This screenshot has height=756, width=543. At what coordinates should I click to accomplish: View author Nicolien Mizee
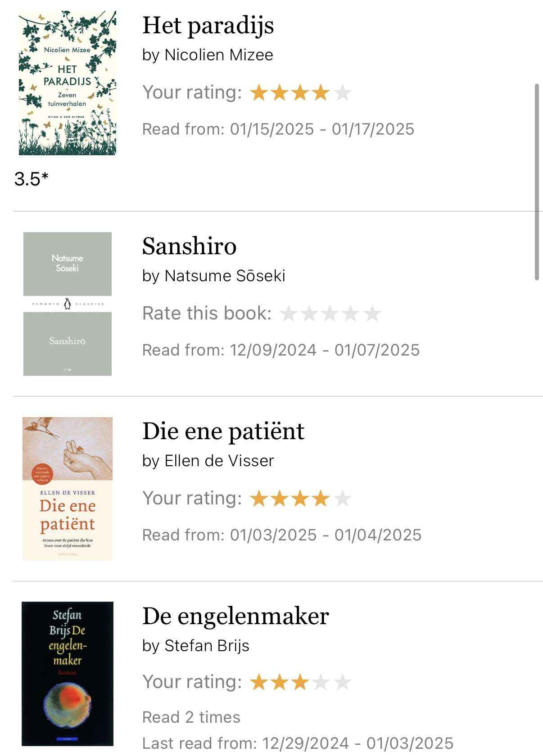coord(219,55)
